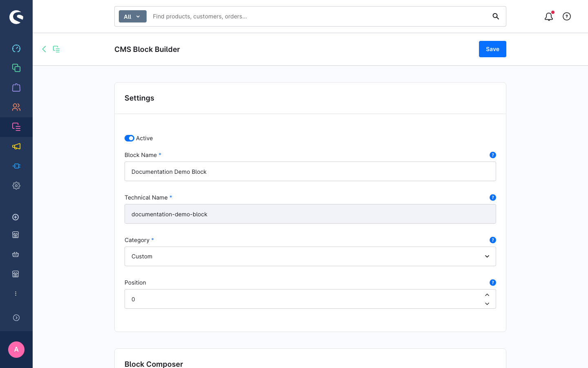This screenshot has width=588, height=368.
Task: Click into the Block Name field
Action: pyautogui.click(x=310, y=171)
